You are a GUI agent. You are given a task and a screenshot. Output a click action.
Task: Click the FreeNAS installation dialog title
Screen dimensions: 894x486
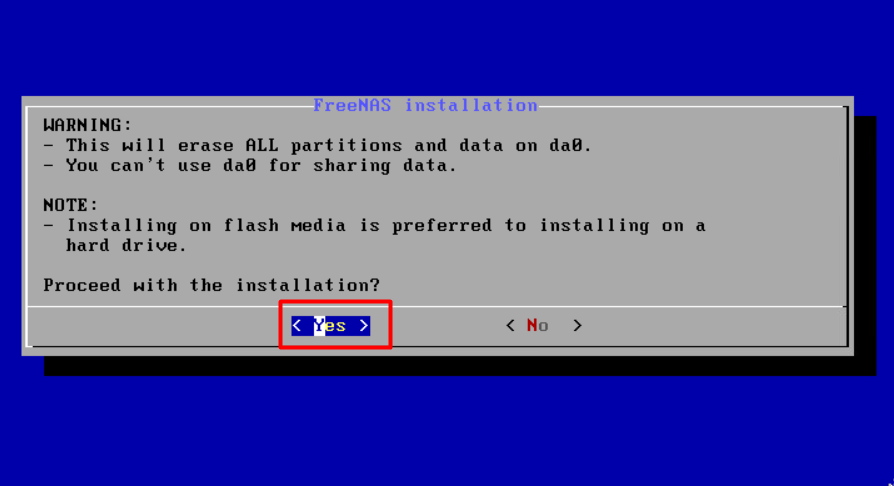[x=425, y=106]
